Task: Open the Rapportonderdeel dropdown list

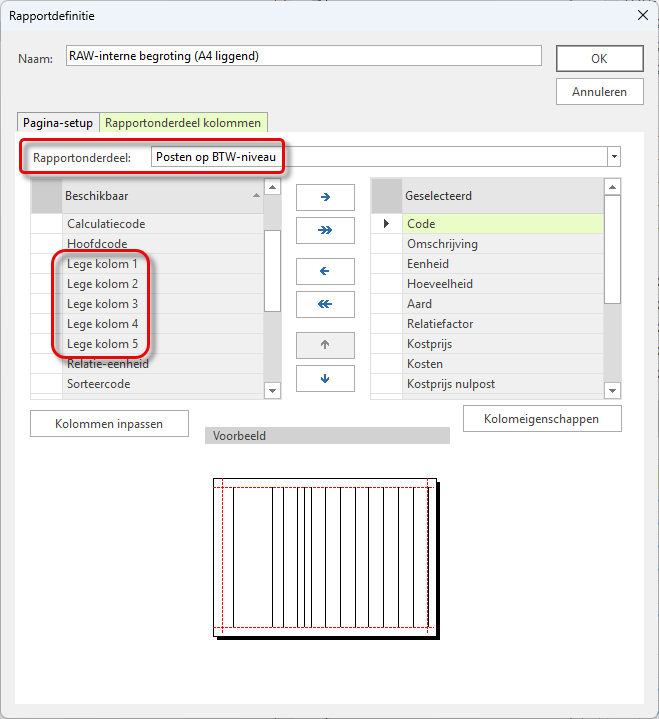Action: pyautogui.click(x=614, y=157)
